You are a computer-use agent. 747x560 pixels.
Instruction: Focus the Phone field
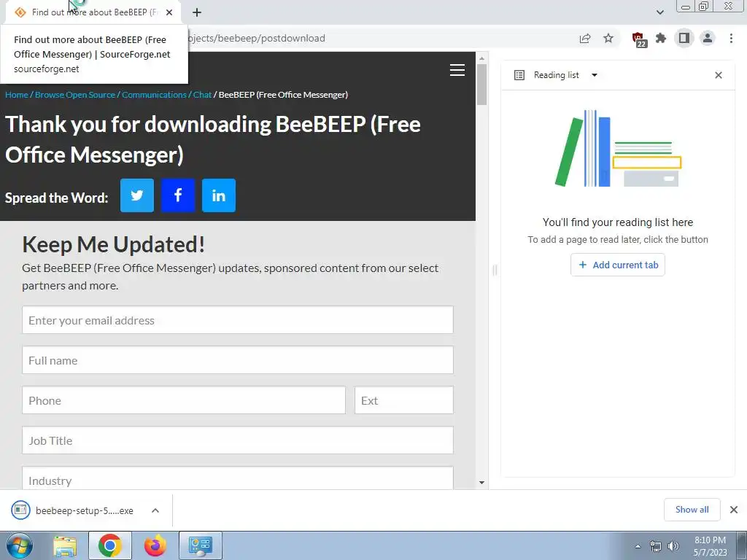183,400
